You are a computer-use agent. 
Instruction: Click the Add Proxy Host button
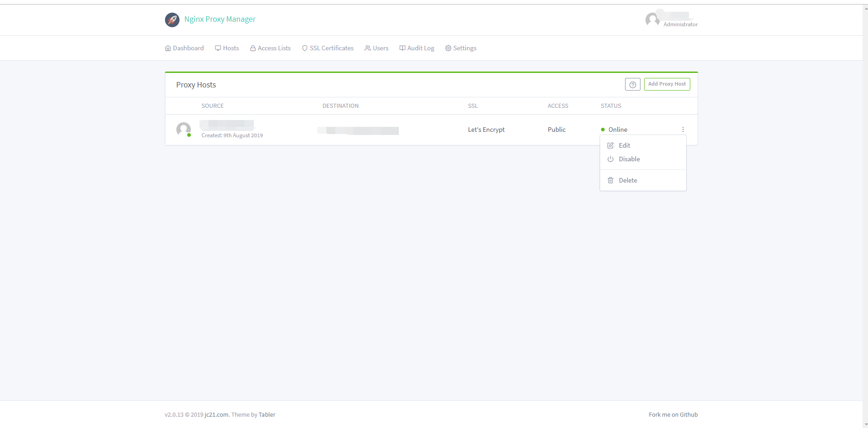(x=667, y=84)
